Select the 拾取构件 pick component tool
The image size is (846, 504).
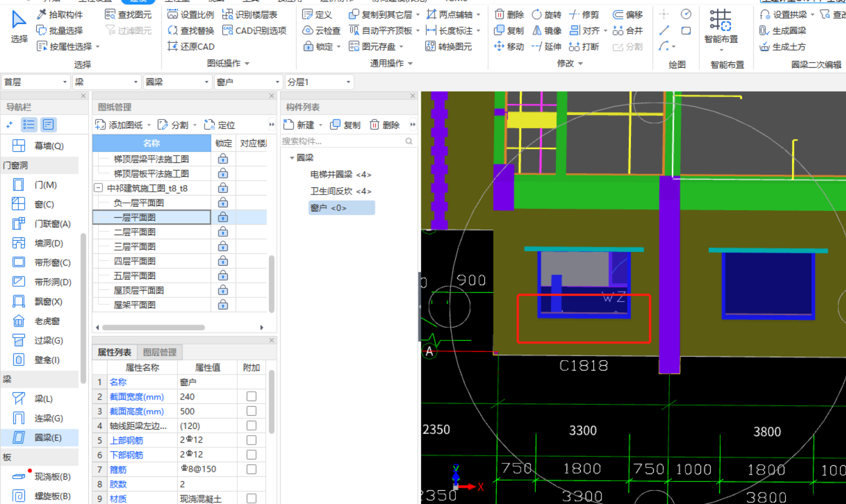[x=59, y=14]
